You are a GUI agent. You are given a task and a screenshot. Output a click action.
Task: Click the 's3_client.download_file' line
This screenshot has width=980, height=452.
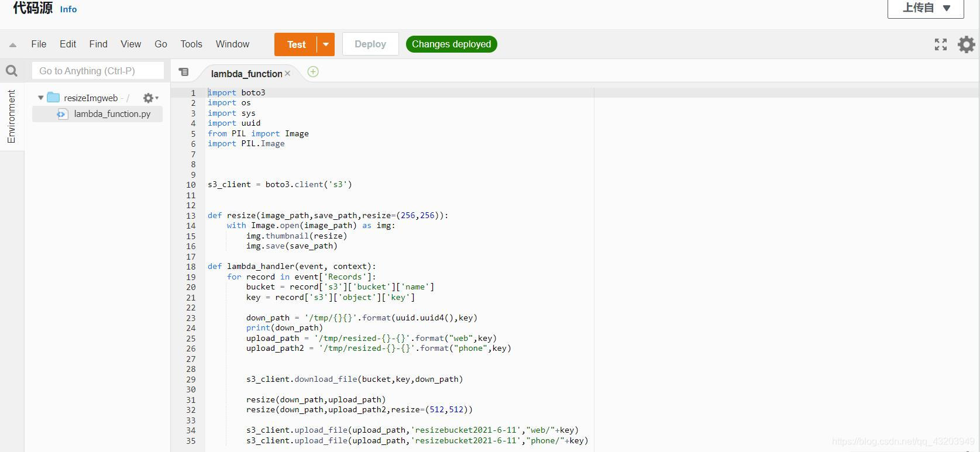coord(355,379)
